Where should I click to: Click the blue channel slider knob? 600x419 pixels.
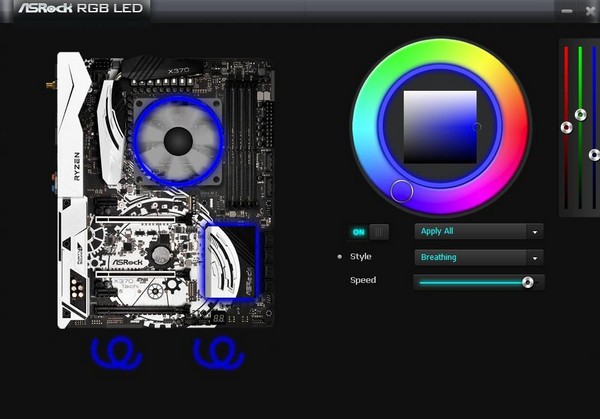594,155
